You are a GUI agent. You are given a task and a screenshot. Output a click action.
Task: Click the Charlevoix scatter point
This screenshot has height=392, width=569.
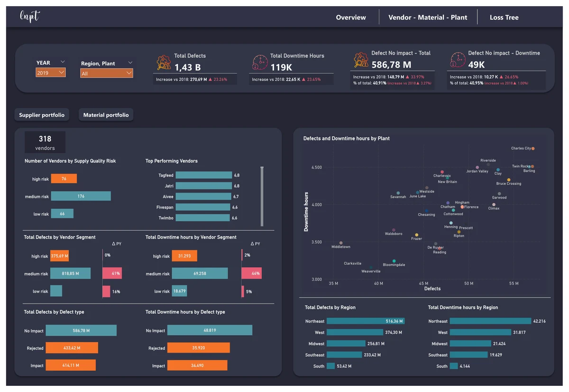point(442,172)
